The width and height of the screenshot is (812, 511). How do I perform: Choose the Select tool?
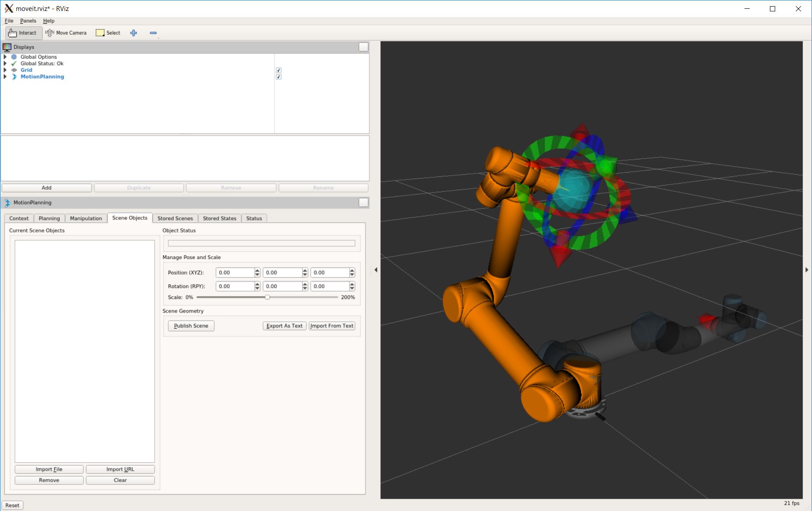click(x=108, y=33)
